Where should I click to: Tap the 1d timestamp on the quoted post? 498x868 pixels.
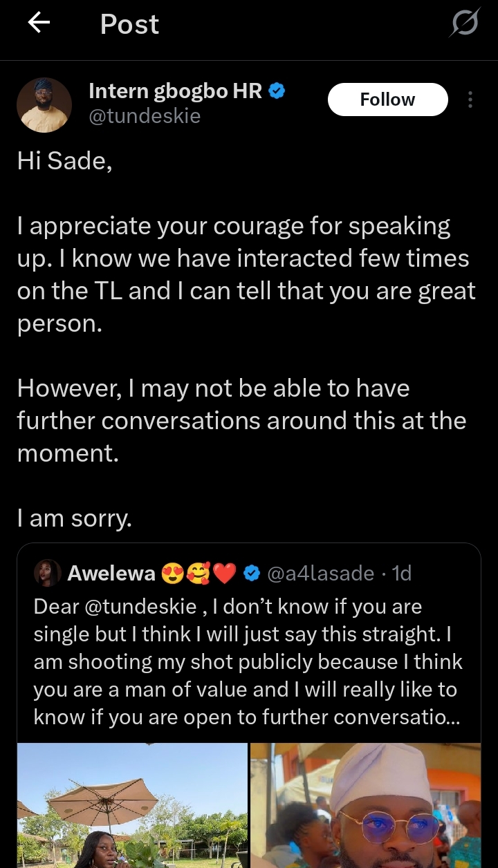401,573
